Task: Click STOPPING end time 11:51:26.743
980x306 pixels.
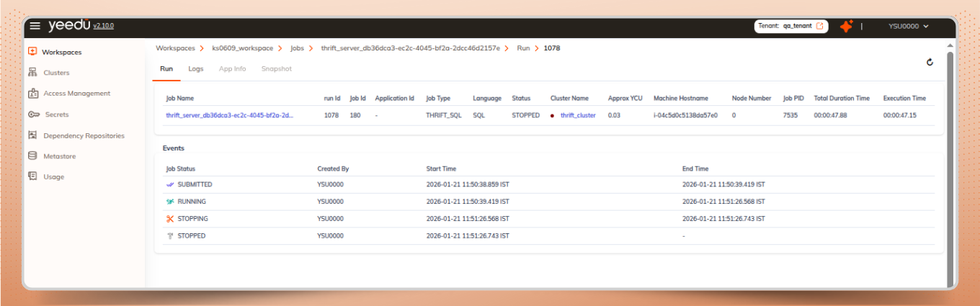Action: tap(723, 219)
